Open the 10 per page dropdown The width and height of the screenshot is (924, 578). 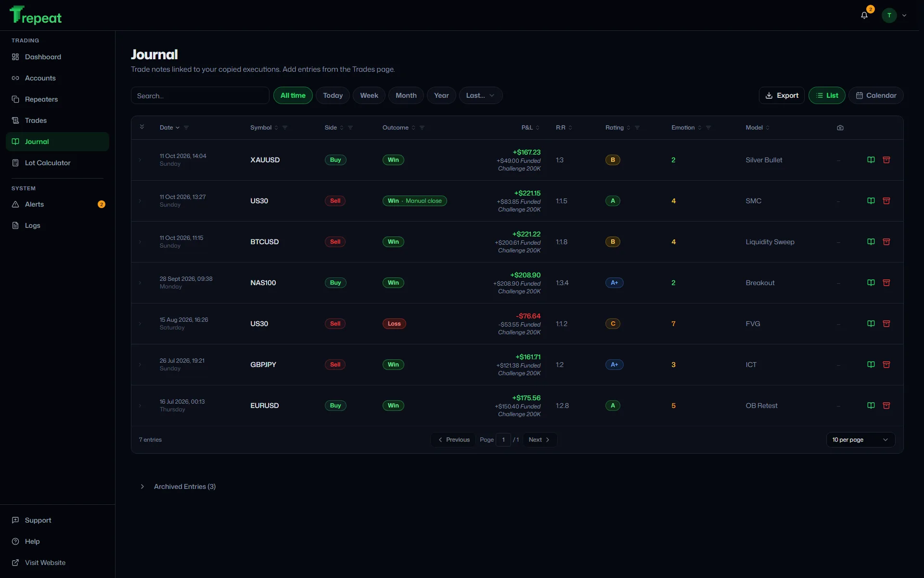pos(860,440)
